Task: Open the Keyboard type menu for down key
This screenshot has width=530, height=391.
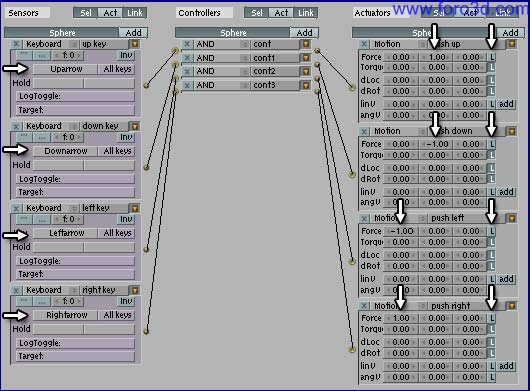Action: pos(51,126)
